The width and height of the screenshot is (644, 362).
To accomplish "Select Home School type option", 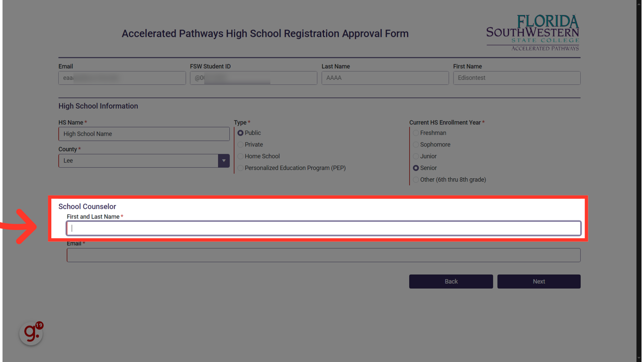I will point(240,156).
